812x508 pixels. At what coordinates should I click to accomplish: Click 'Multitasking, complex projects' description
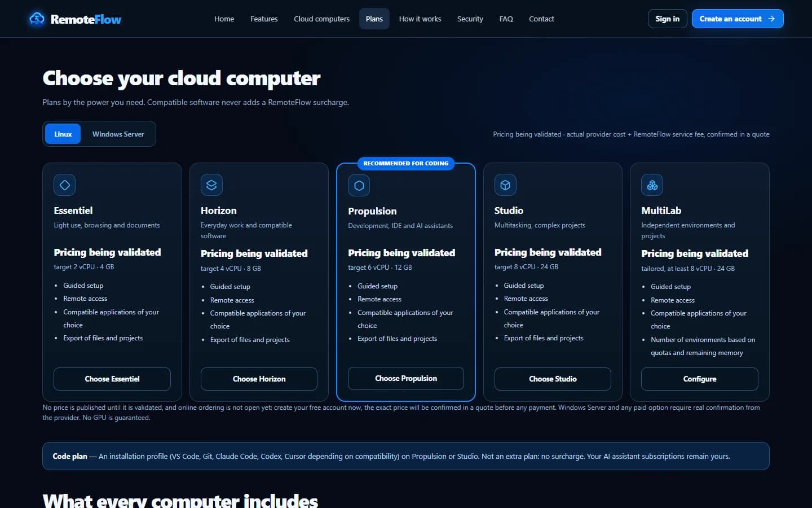pos(540,225)
